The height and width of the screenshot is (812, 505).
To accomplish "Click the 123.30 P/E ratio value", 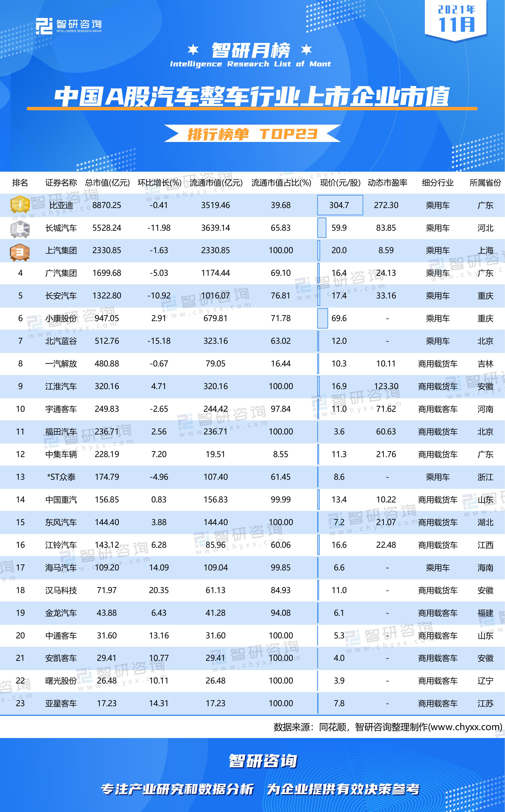I will click(386, 386).
